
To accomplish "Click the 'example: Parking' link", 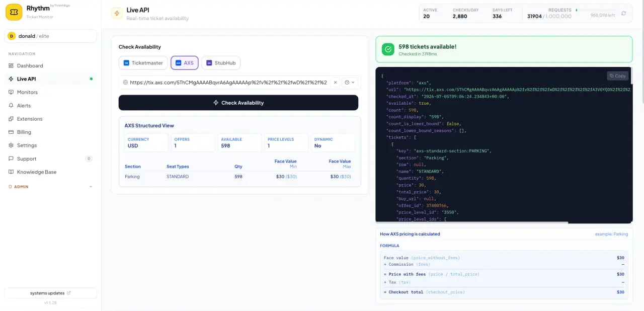I will [611, 234].
